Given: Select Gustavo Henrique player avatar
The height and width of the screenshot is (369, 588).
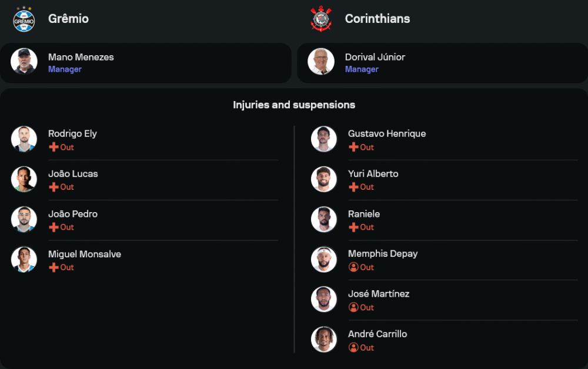Looking at the screenshot, I should click(324, 139).
